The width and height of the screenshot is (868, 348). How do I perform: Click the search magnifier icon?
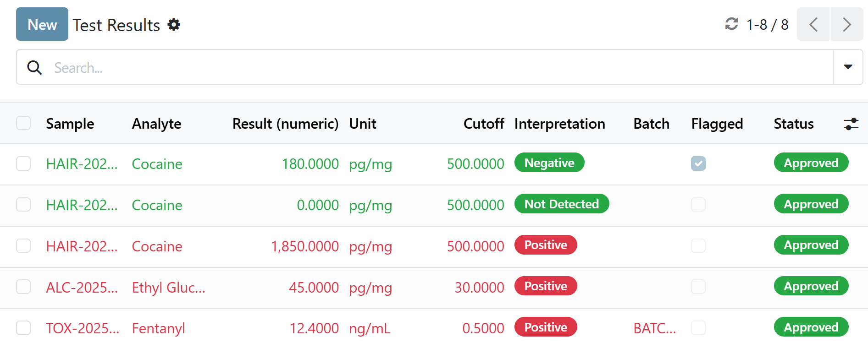[x=34, y=68]
